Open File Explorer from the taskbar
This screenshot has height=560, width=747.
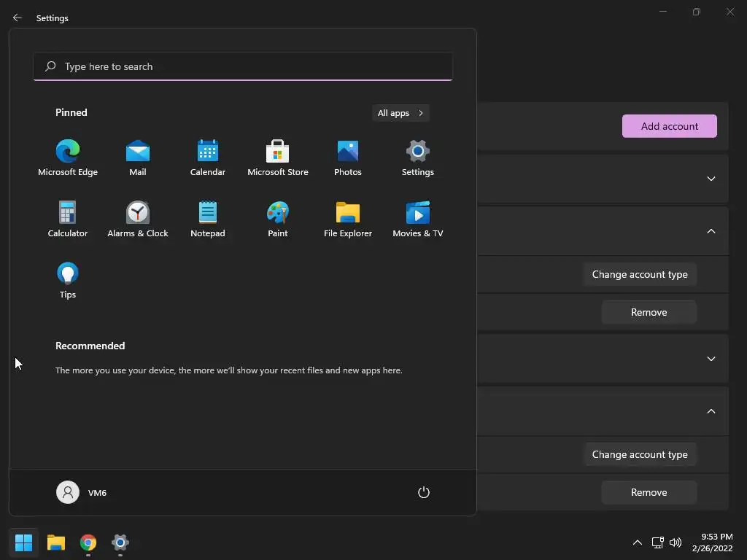pos(56,542)
